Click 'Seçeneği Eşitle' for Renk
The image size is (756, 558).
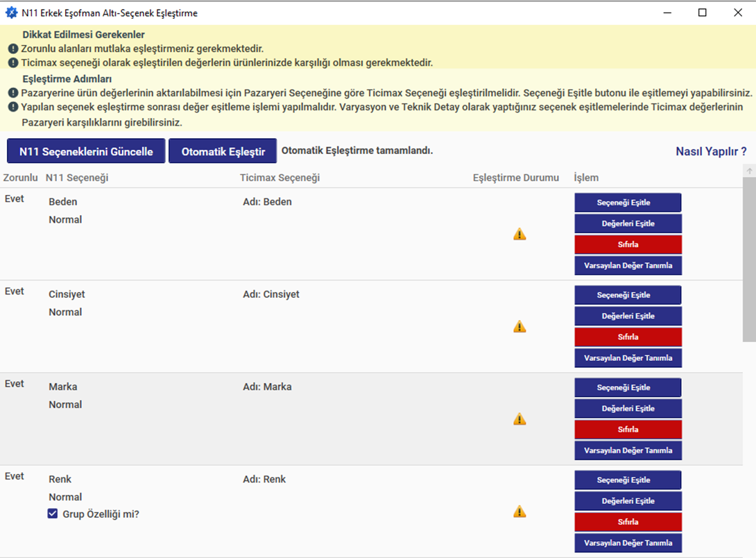click(628, 480)
